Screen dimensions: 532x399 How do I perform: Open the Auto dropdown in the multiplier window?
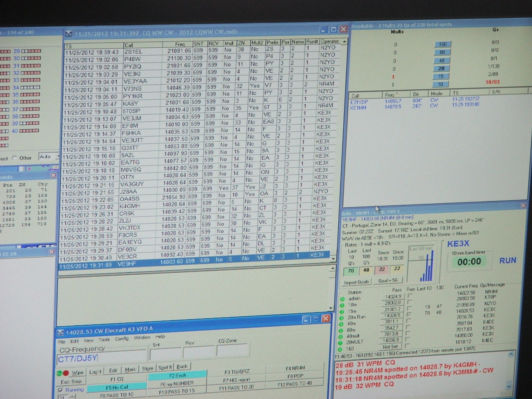[x=48, y=157]
